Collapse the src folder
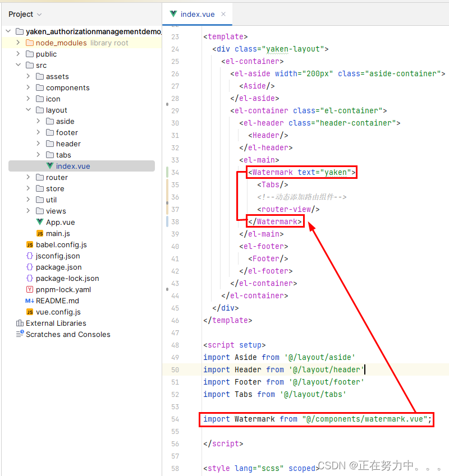 [x=18, y=64]
